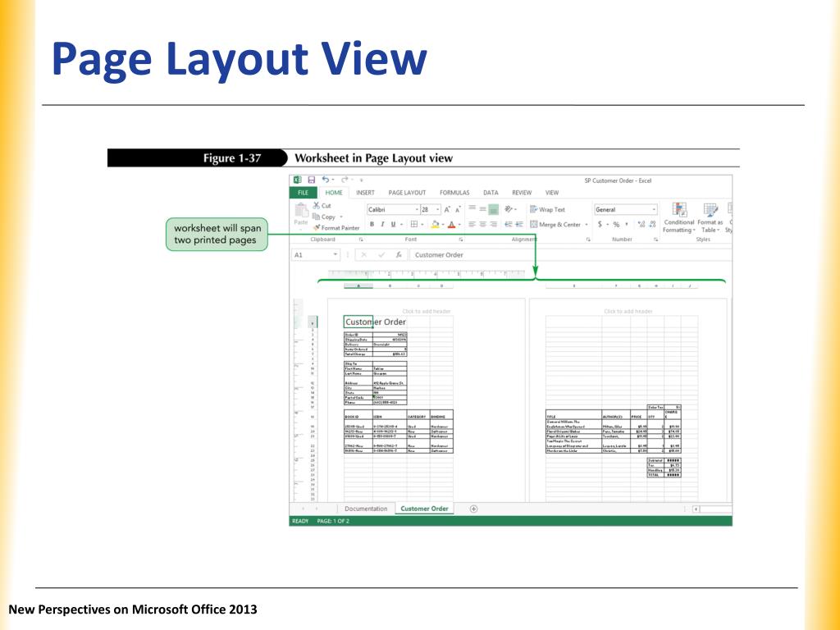Select the highlighted Bottom Align button
Image resolution: width=840 pixels, height=630 pixels.
493,209
